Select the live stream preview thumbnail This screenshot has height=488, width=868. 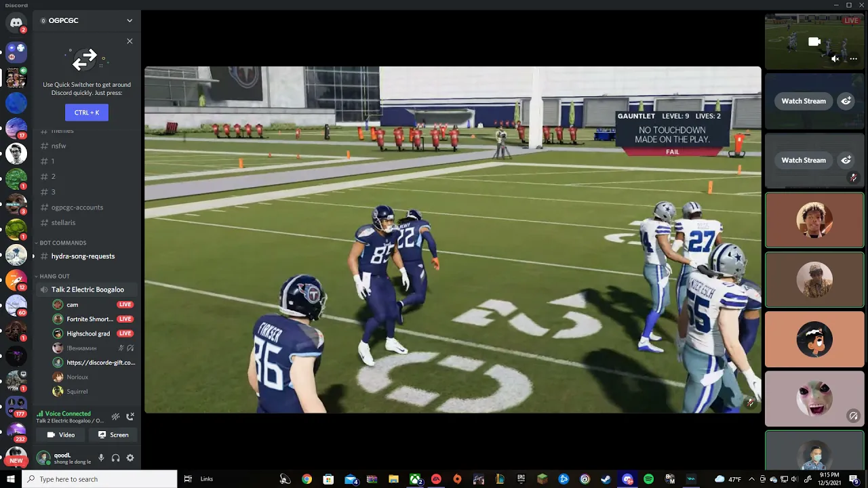pyautogui.click(x=814, y=41)
